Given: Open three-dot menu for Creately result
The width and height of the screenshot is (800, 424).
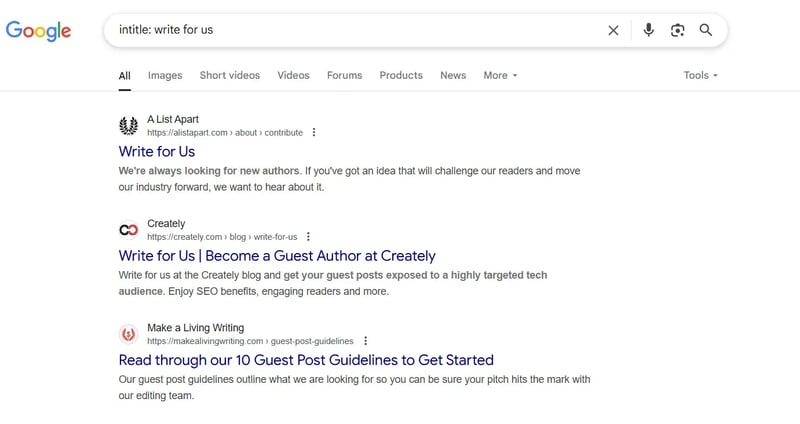Looking at the screenshot, I should coord(308,237).
